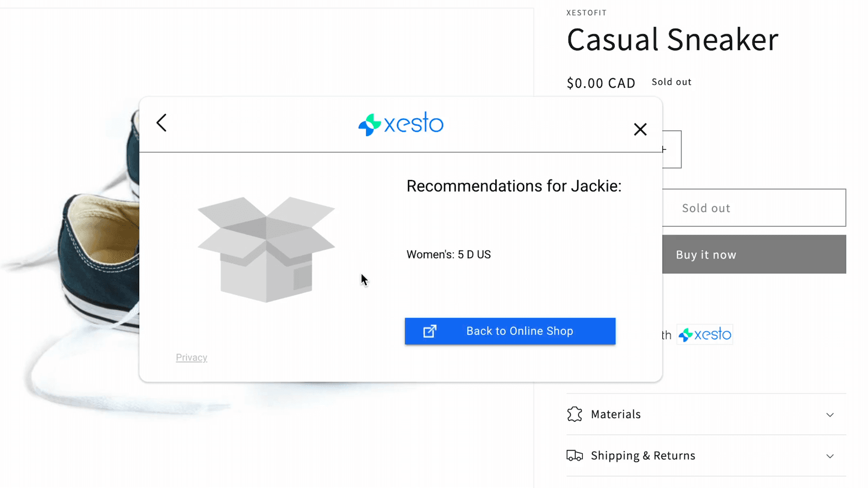Close the Xesto recommendations dialog
Screen dimensions: 868x488
(x=640, y=129)
